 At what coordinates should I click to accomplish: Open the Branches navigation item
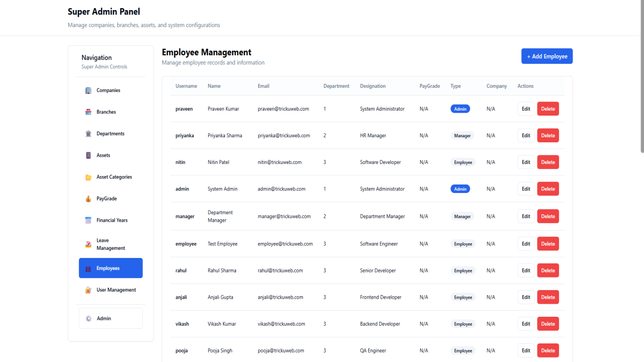pyautogui.click(x=111, y=112)
